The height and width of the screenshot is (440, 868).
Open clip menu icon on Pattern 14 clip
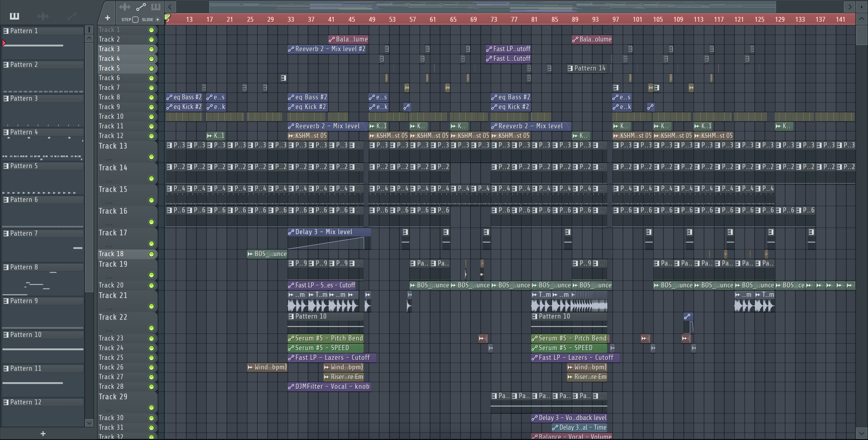click(x=570, y=68)
